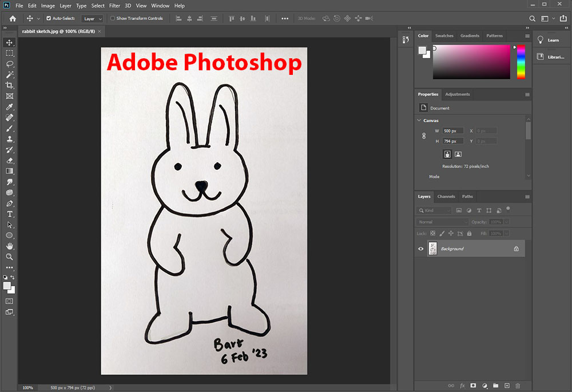The height and width of the screenshot is (392, 572).
Task: Select the Move tool in toolbar
Action: point(10,43)
